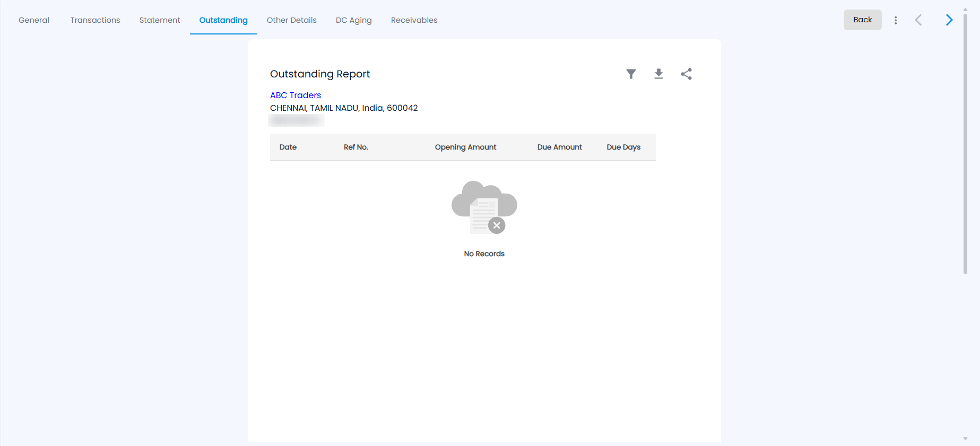Switch to the General tab
Image resolution: width=980 pixels, height=446 pixels.
34,20
